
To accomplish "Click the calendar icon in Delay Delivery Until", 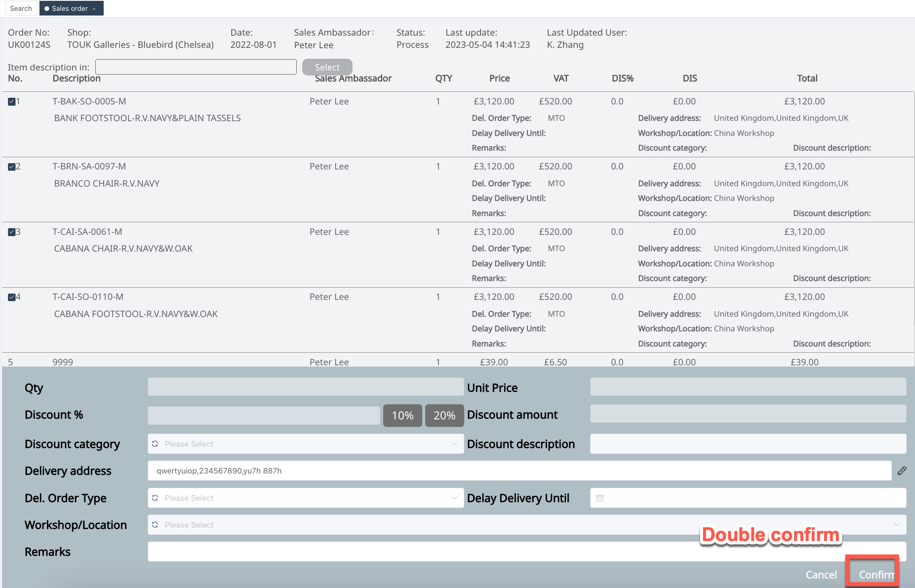I will pos(600,498).
